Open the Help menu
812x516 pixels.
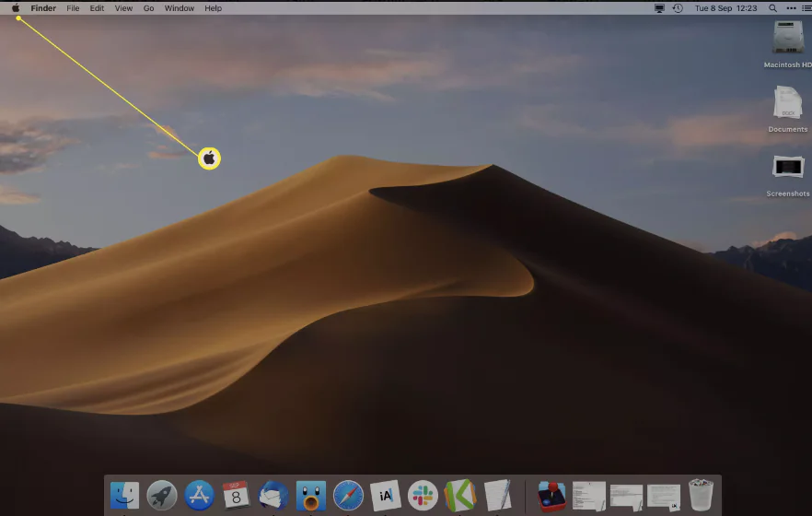(213, 8)
